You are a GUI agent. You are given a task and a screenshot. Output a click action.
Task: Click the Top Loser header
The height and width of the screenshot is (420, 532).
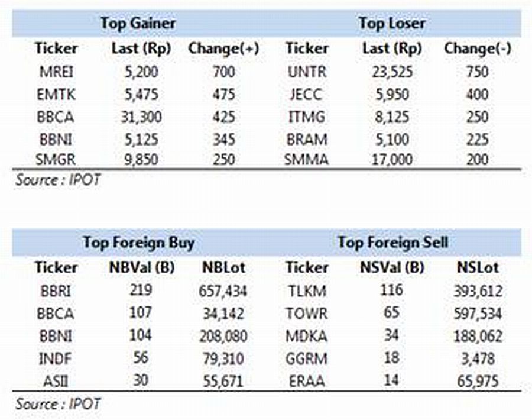392,24
